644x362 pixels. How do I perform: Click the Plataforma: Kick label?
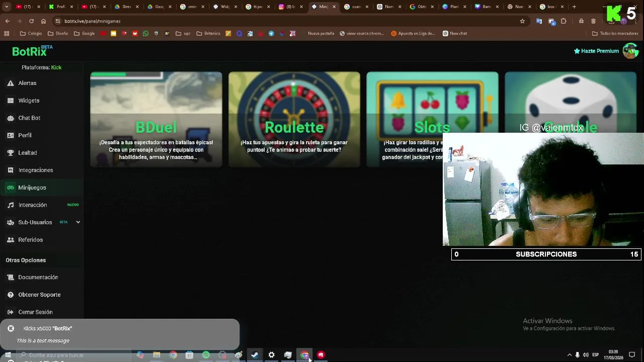point(41,67)
